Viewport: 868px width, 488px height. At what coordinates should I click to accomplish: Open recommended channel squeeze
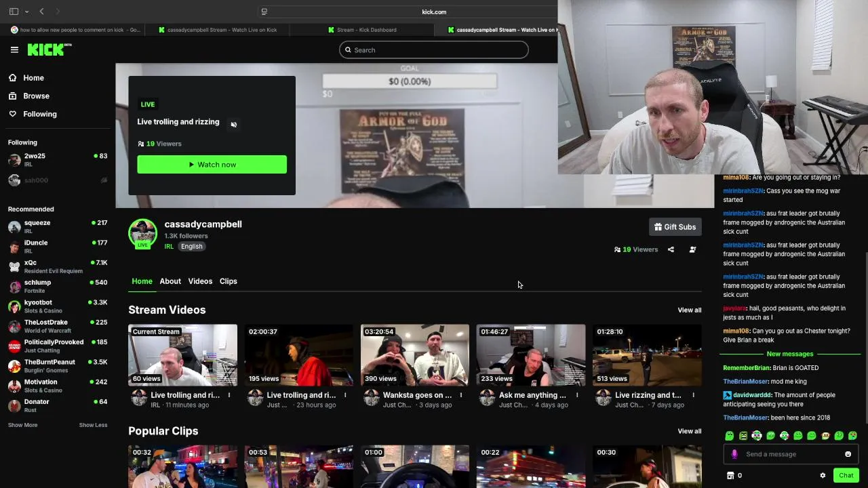[58, 226]
